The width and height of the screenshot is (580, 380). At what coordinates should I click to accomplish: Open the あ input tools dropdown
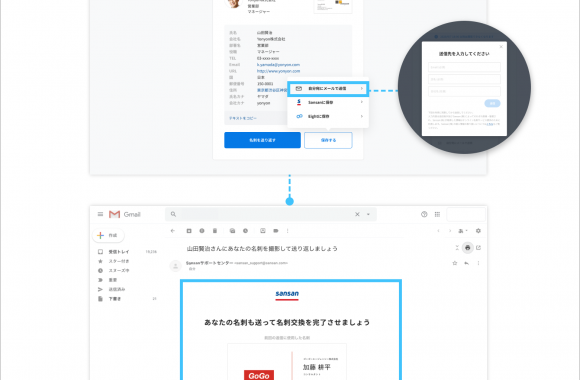463,231
